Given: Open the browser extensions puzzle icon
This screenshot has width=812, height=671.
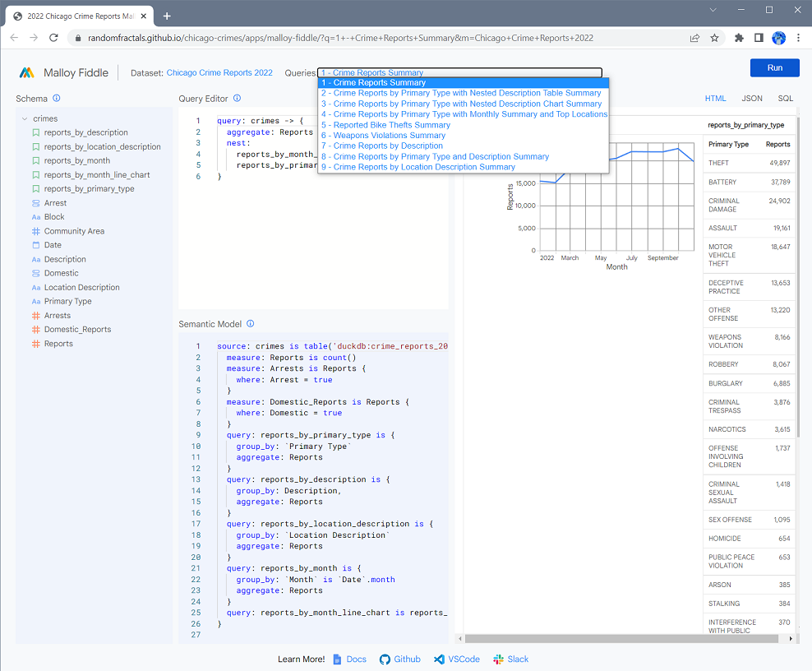Looking at the screenshot, I should coord(739,38).
